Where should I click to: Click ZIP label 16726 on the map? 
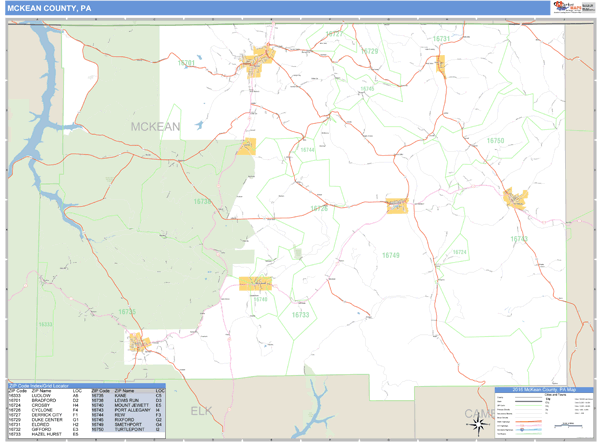[319, 208]
